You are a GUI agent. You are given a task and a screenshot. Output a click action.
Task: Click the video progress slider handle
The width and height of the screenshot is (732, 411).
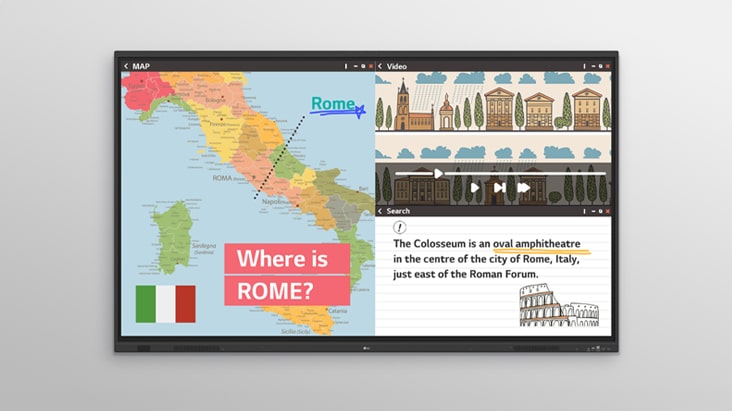pyautogui.click(x=438, y=173)
